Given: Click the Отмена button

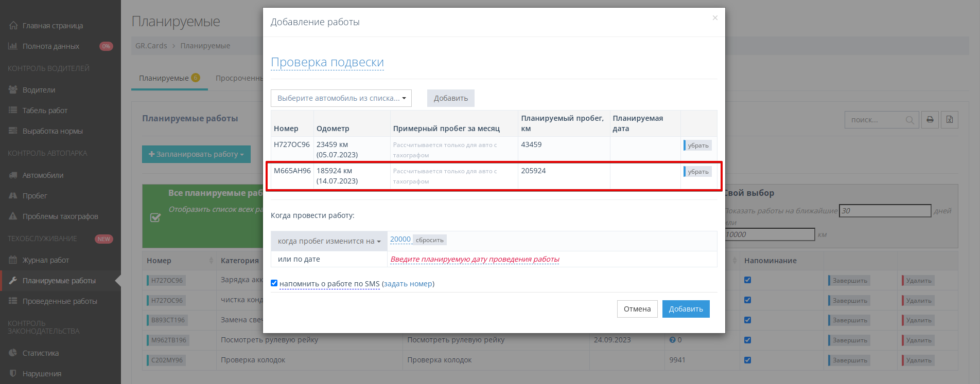Looking at the screenshot, I should coord(637,309).
